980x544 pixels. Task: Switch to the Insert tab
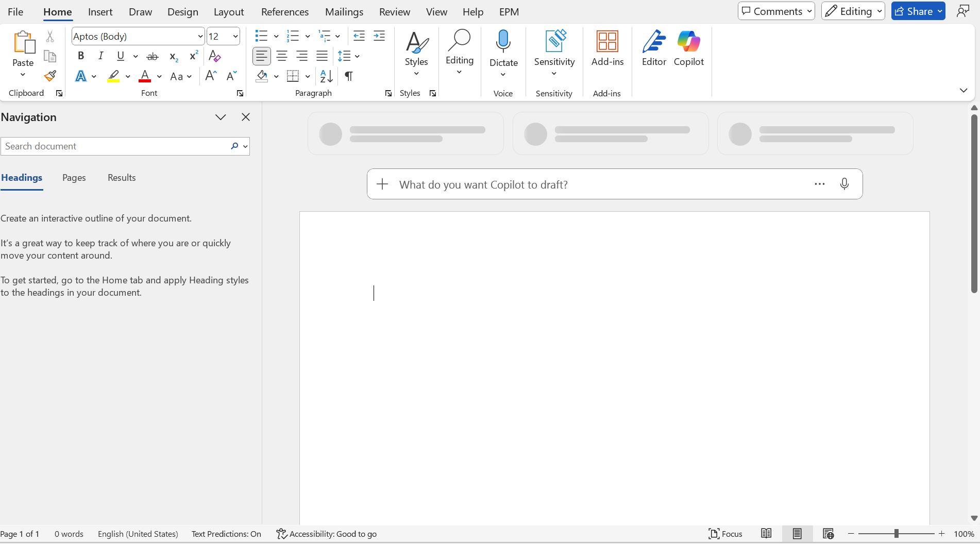tap(100, 12)
